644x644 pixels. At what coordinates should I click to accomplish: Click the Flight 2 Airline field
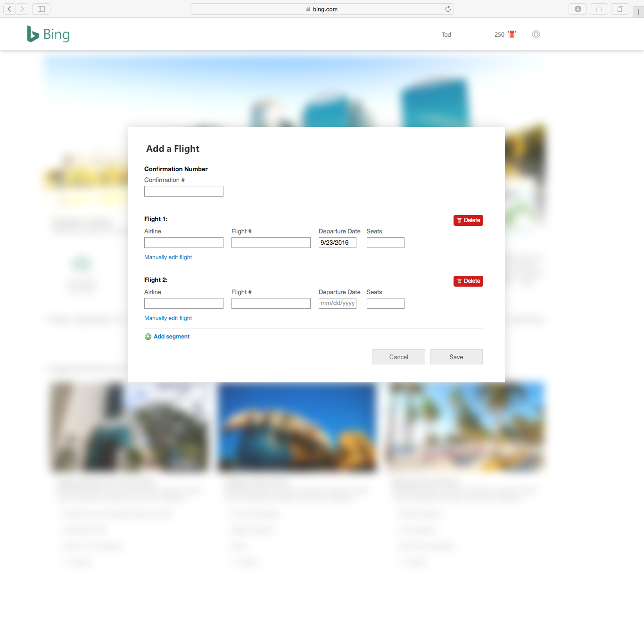[x=184, y=303]
